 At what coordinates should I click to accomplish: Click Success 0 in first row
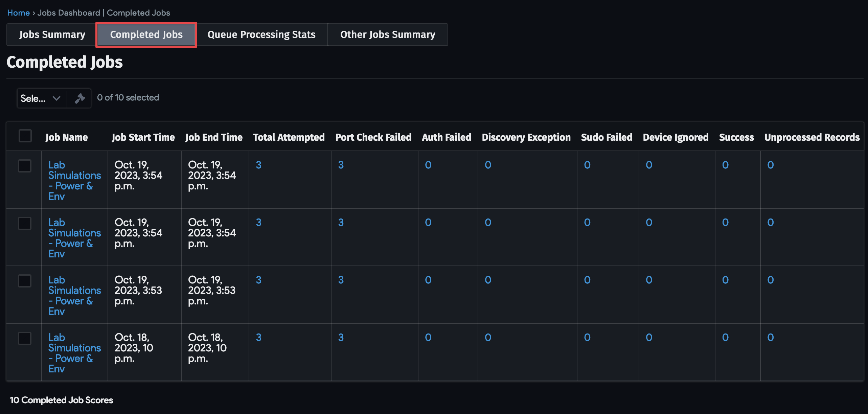click(725, 165)
